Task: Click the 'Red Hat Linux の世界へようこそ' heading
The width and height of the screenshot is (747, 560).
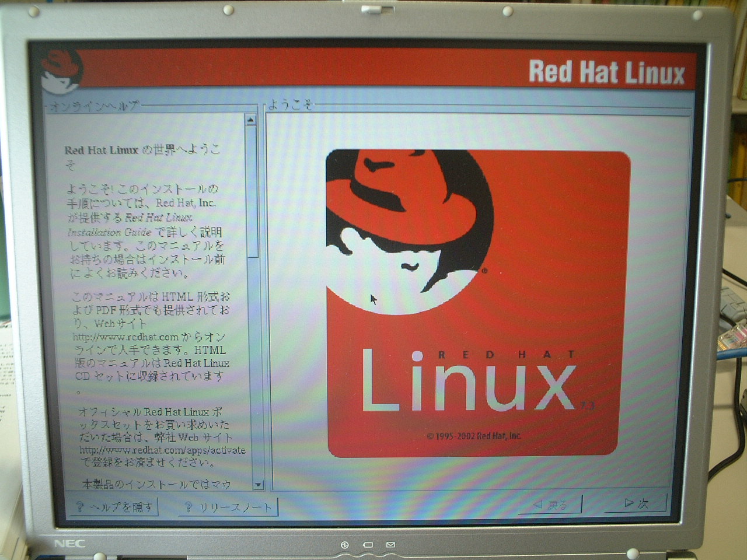Action: (x=142, y=156)
